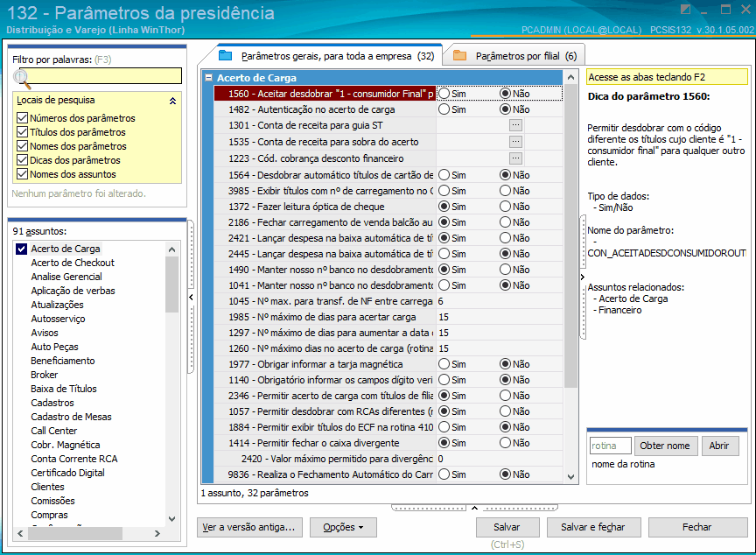The image size is (756, 555).
Task: Collapse the Locais de pesquisa section
Action: [172, 101]
